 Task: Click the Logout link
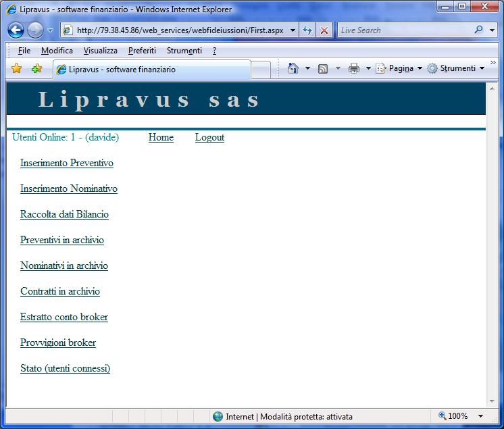click(x=209, y=137)
